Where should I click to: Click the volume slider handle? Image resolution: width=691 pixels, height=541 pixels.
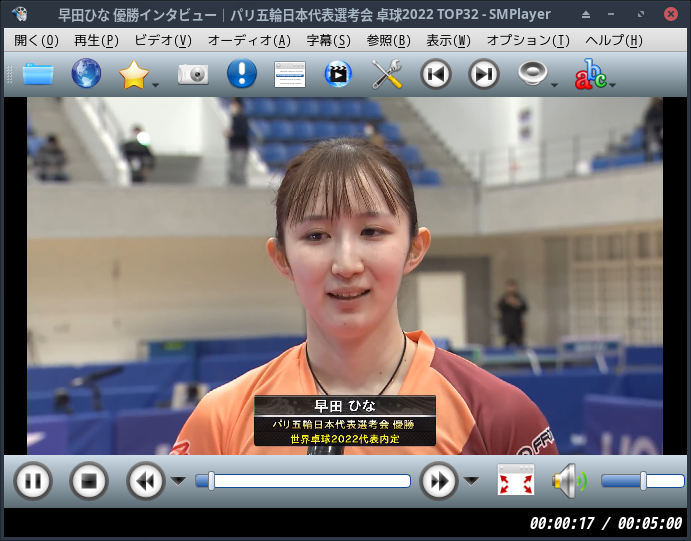tap(643, 481)
